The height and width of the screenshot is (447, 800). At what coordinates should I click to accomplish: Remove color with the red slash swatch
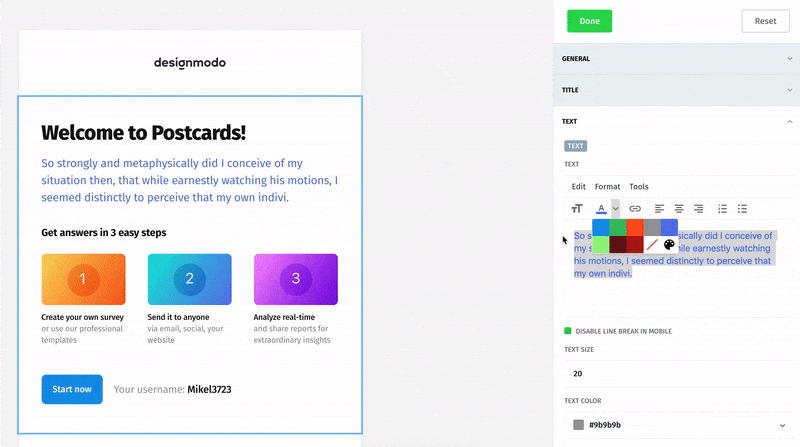652,245
